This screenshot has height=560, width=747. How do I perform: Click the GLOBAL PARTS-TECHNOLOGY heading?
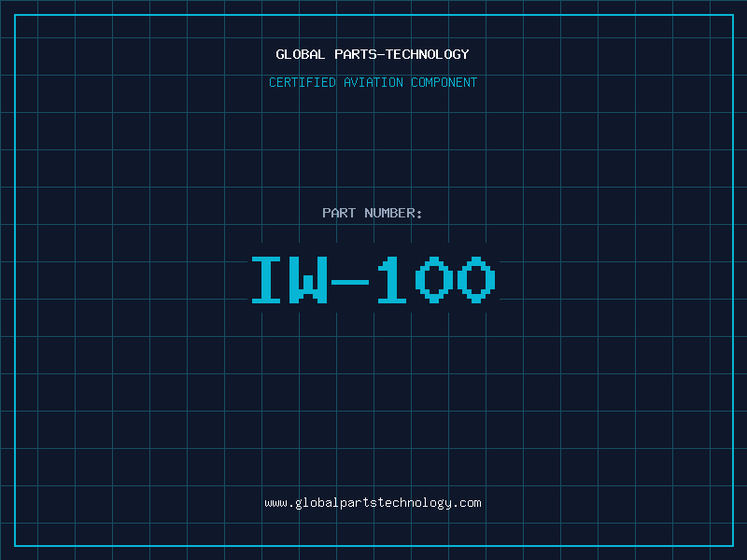(x=373, y=54)
